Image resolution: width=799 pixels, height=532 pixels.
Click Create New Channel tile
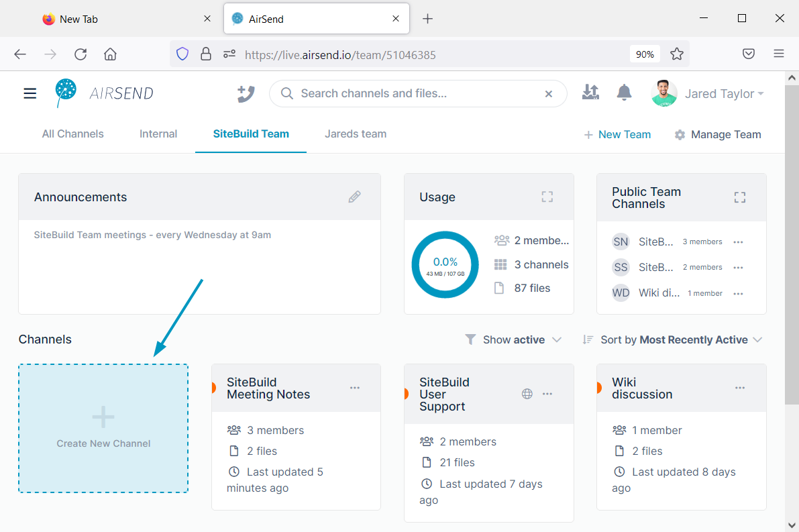pos(103,429)
